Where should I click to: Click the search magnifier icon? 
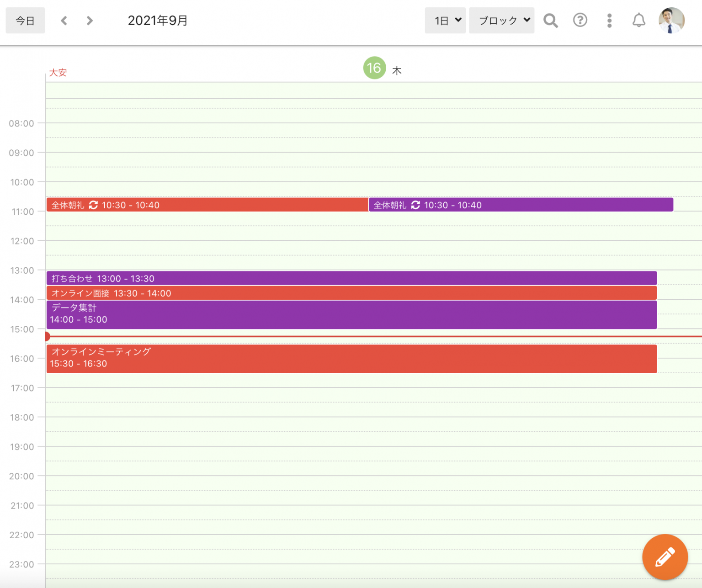click(x=550, y=21)
